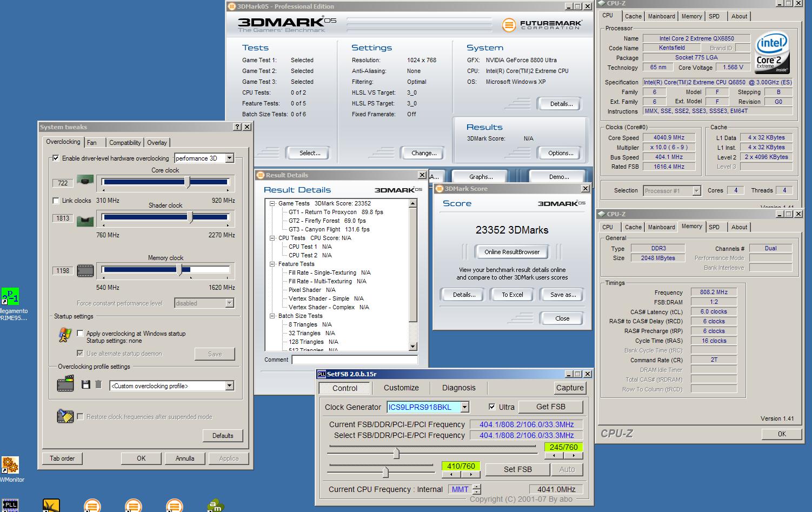
Task: Click the scroll down arrow in Result Details tree
Action: [x=413, y=347]
